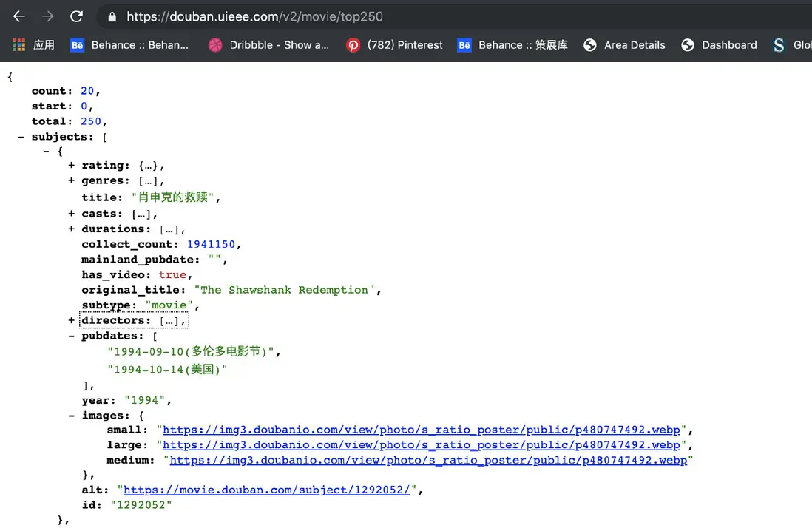Click the subtype value movie
The width and height of the screenshot is (812, 528).
click(169, 305)
